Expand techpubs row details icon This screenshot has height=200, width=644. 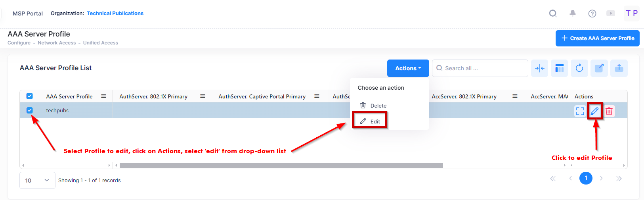coord(580,111)
